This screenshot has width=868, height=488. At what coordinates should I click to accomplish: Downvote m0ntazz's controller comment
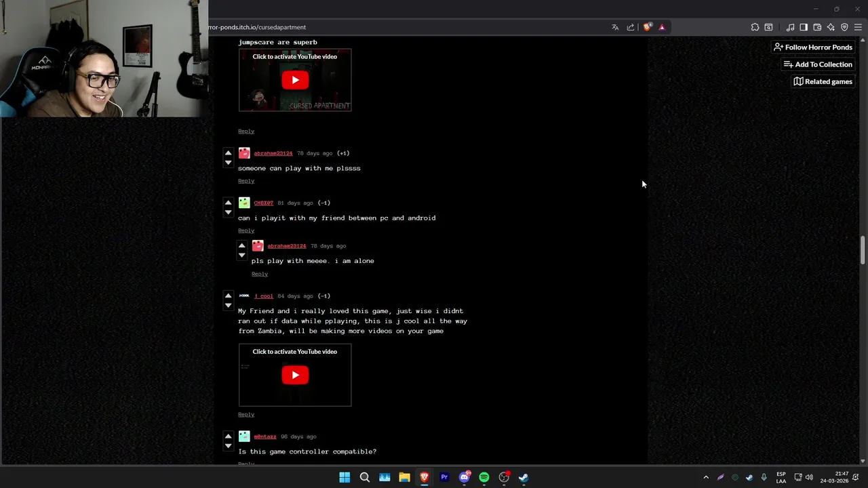(x=228, y=446)
